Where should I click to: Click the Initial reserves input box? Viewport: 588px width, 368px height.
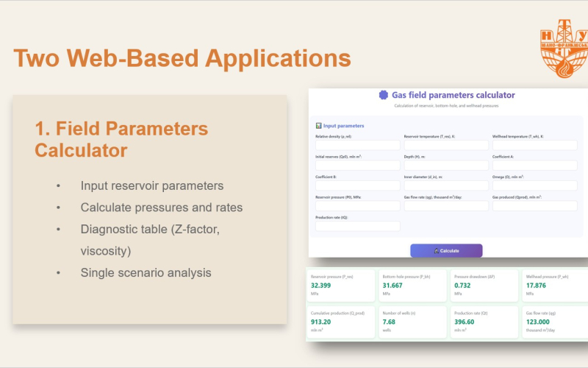pyautogui.click(x=357, y=166)
